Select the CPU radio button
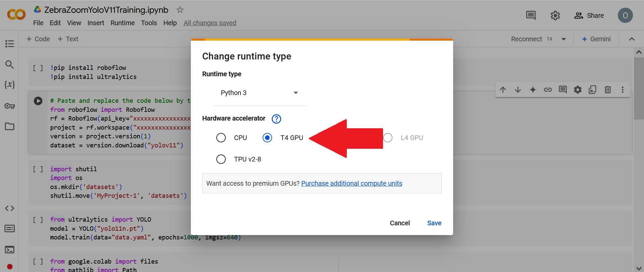The image size is (644, 272). coord(221,138)
